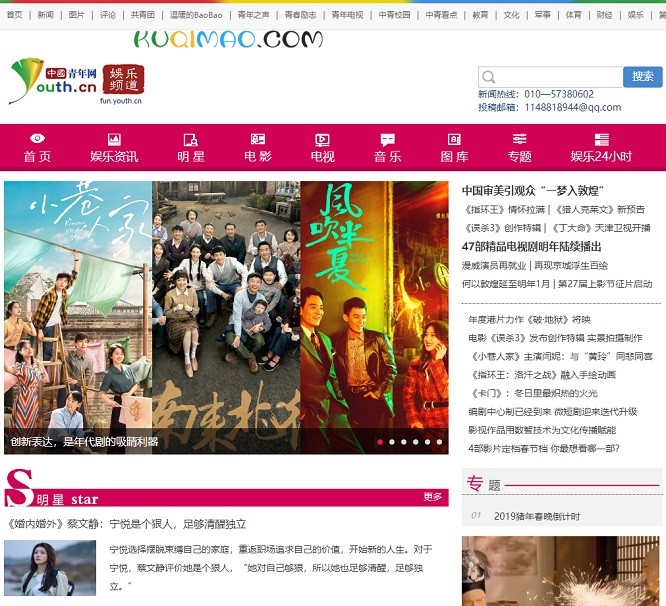This screenshot has width=666, height=606.
Task: Open 再现京城浮生百绘 link
Action: pyautogui.click(x=571, y=265)
